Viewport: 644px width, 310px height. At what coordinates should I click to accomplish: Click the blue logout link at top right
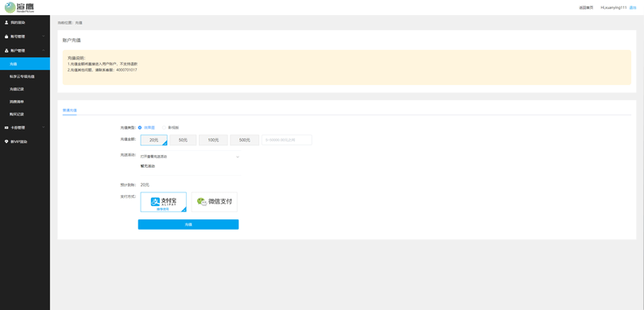633,8
